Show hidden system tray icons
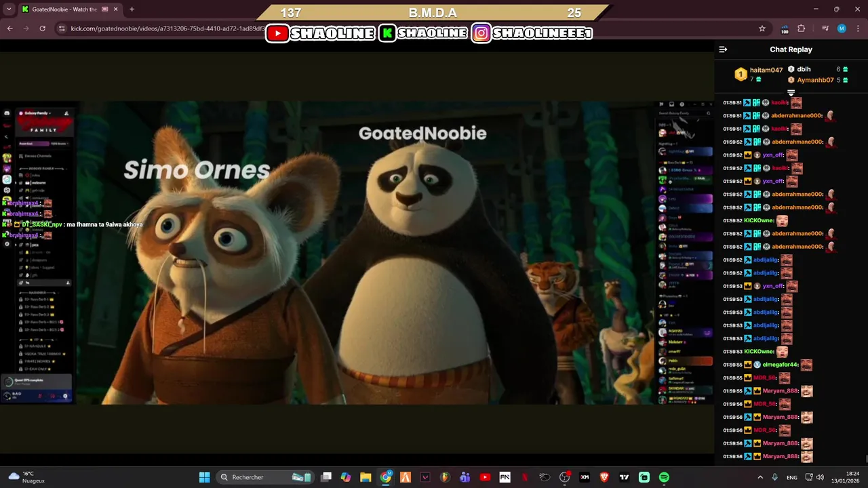The width and height of the screenshot is (868, 488). 760,477
